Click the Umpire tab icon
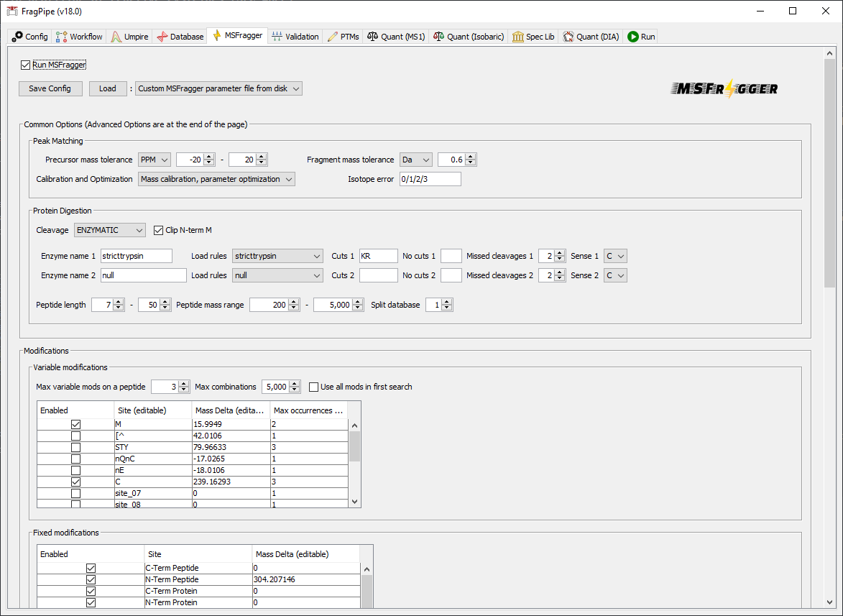843x616 pixels. (x=116, y=37)
